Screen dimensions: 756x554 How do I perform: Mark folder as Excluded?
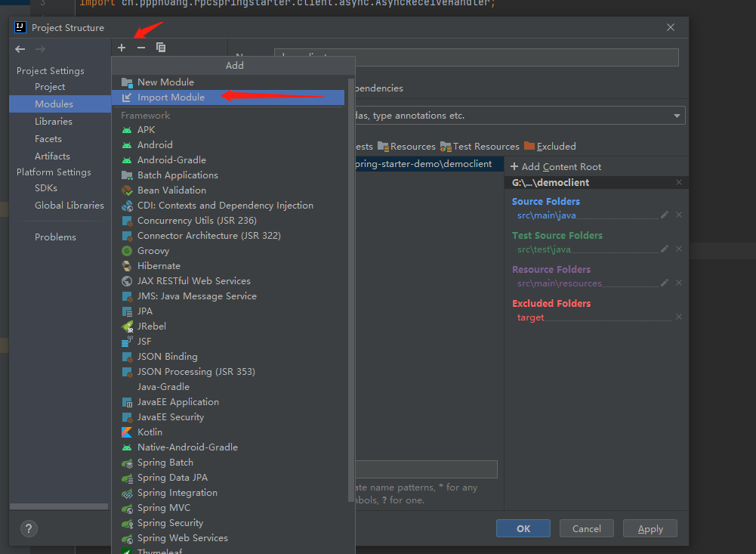550,146
